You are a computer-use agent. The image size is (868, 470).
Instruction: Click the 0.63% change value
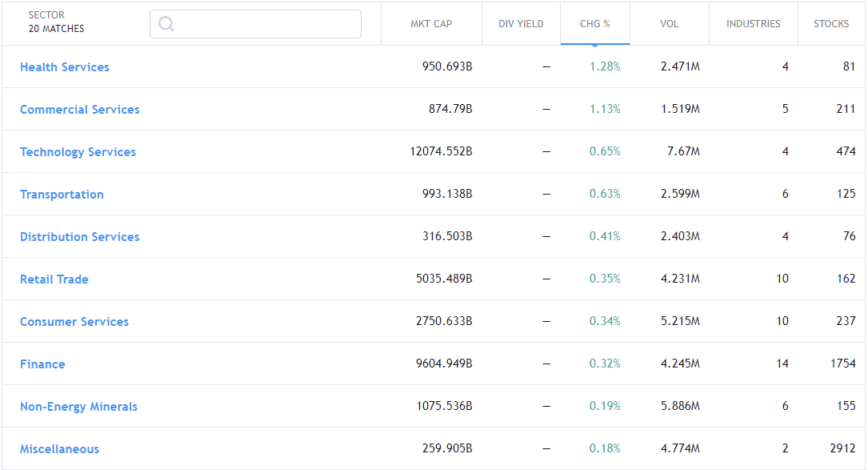click(x=605, y=194)
